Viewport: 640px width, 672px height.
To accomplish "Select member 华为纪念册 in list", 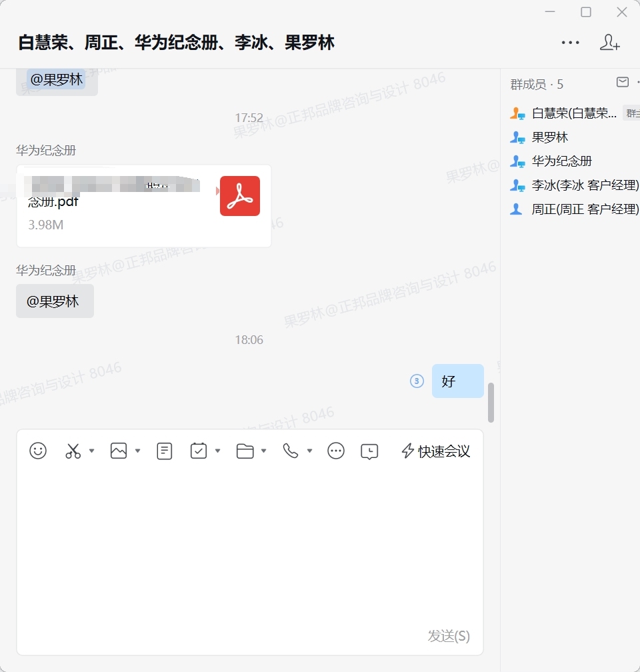I will [561, 161].
